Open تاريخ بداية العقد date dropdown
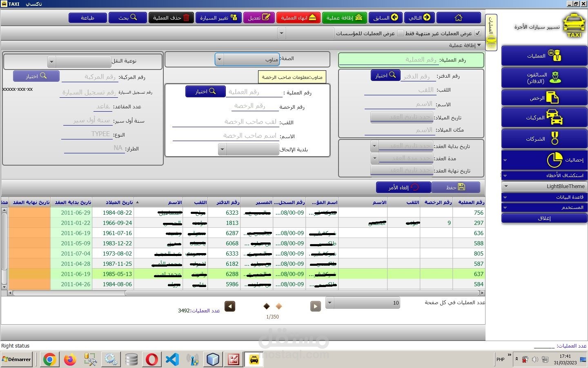Screen dimensions: 588x368 pos(374,146)
